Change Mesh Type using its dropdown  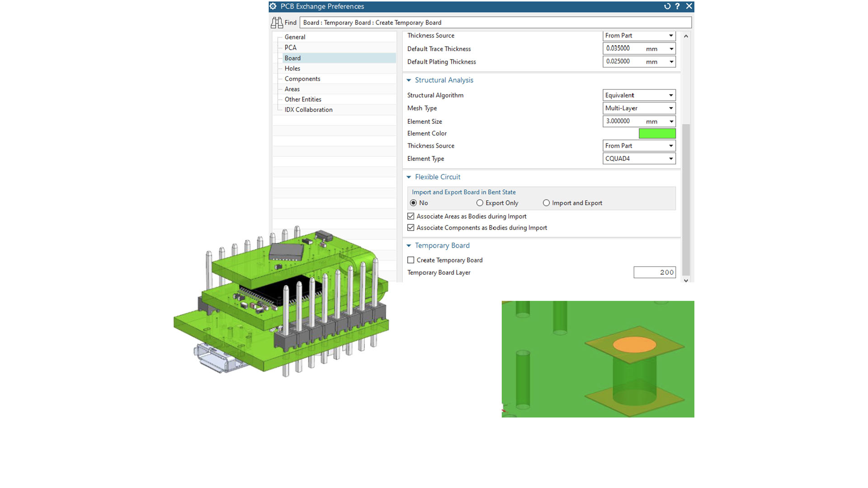(x=671, y=108)
